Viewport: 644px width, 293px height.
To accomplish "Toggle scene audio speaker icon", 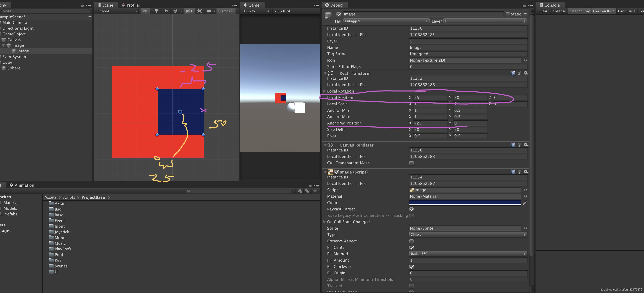I will [166, 11].
